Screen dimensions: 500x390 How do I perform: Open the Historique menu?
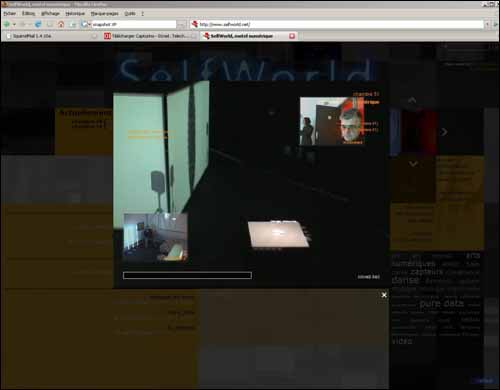click(75, 13)
